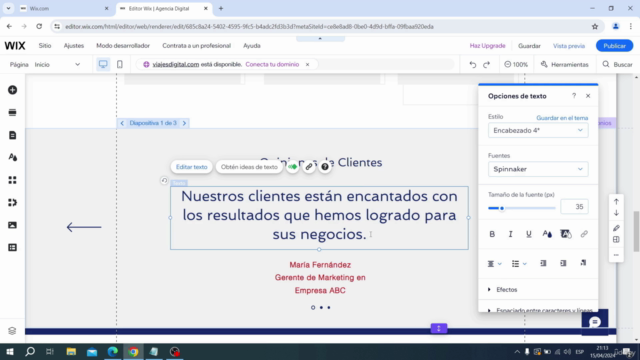Open the Ayuda menu
The width and height of the screenshot is (640, 360).
pyautogui.click(x=252, y=46)
